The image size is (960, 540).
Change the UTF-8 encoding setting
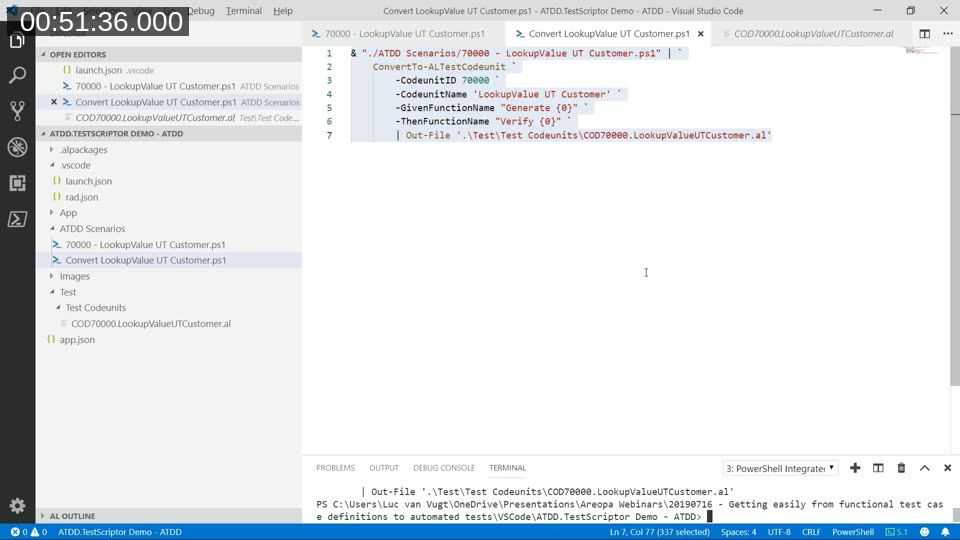click(779, 532)
